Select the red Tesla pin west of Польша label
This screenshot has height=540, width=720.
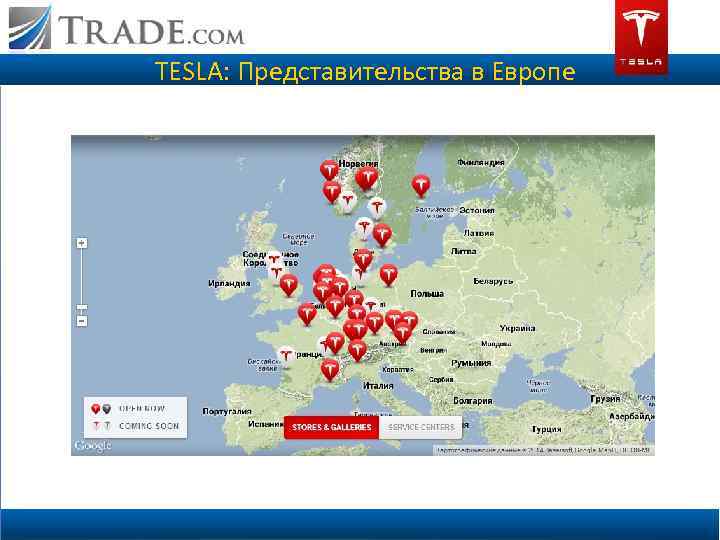click(x=388, y=274)
